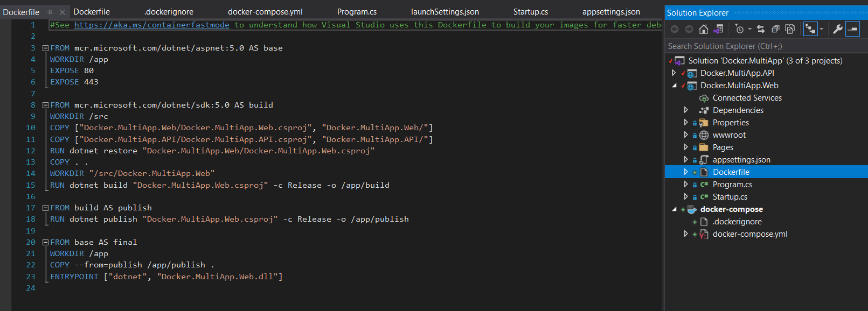Select Connected Services in the tree
Screen dimensions: 868x311
[747, 98]
